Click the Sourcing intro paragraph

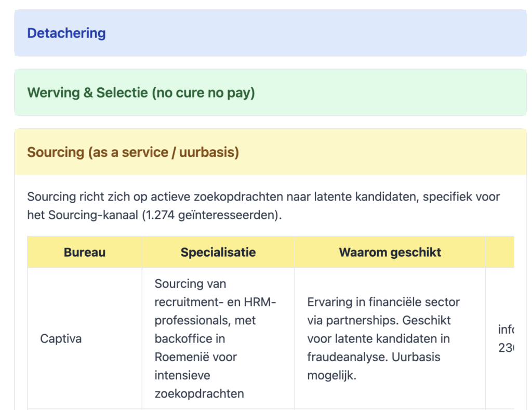click(263, 206)
